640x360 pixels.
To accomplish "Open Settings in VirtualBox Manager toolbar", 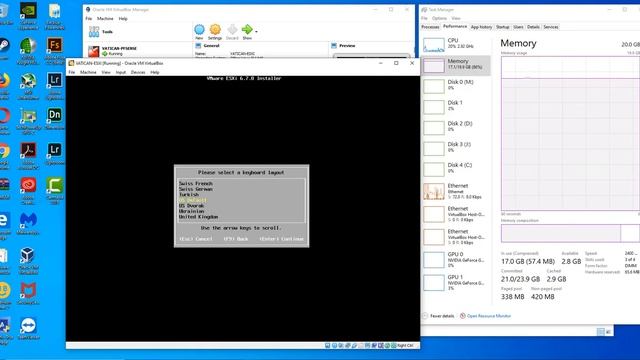I will 215,32.
